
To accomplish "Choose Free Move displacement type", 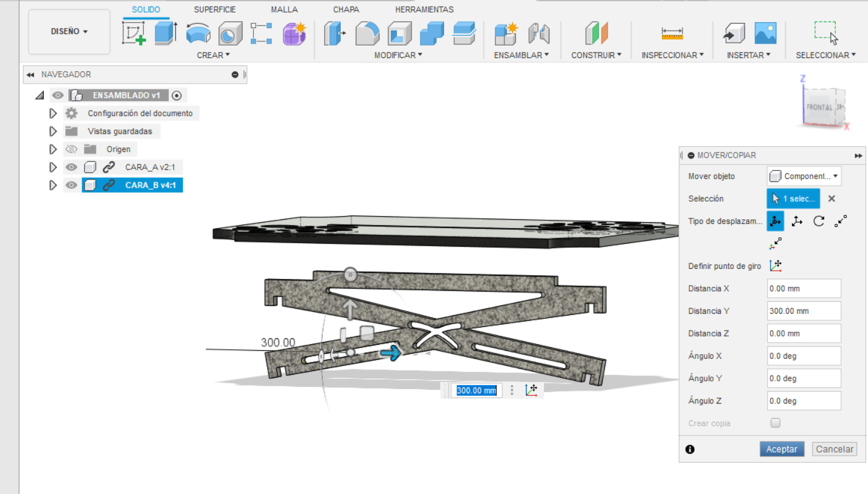I will pyautogui.click(x=775, y=221).
